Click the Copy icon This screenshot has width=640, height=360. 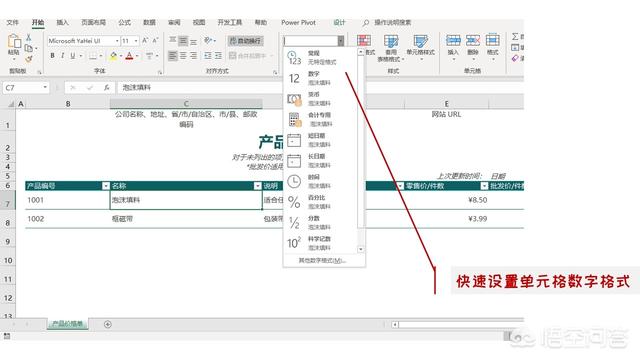(29, 48)
